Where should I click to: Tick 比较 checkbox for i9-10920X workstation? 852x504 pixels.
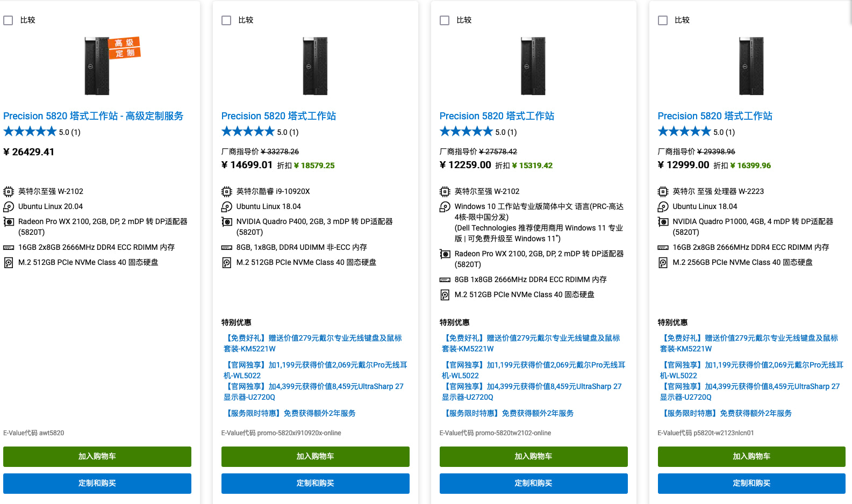click(226, 20)
